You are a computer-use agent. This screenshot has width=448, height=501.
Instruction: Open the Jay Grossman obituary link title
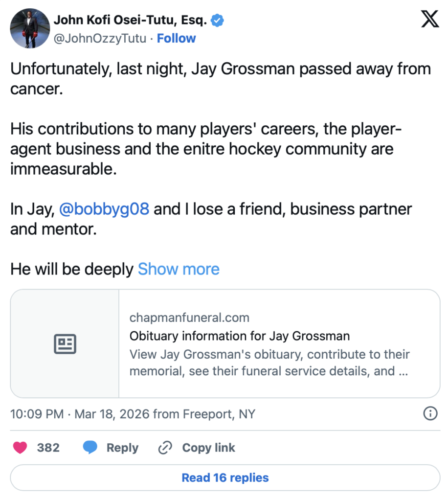pos(240,336)
